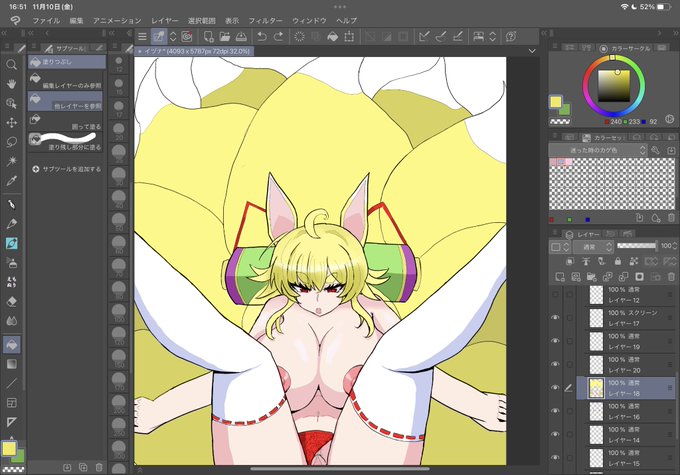Click the layer opacity slider
680x475 pixels.
coord(637,246)
